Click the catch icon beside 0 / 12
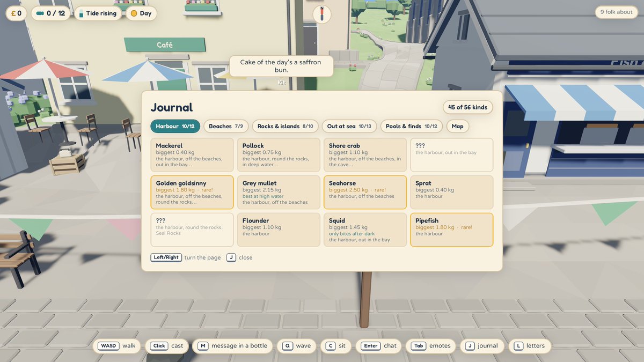This screenshot has width=644, height=362. [x=40, y=13]
